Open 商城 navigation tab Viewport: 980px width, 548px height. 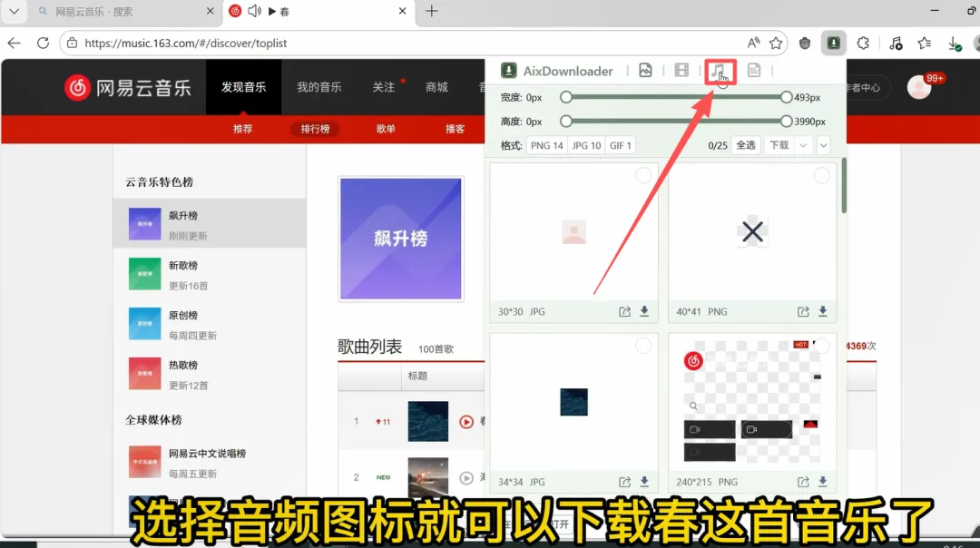436,87
